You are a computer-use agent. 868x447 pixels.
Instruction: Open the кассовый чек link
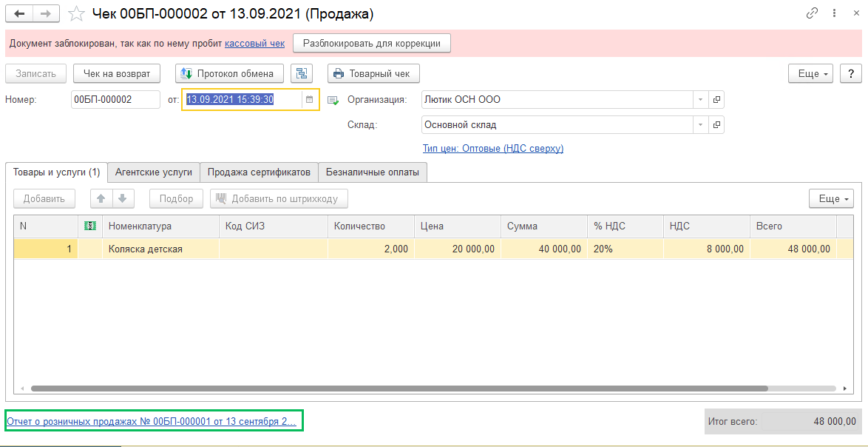tap(254, 44)
